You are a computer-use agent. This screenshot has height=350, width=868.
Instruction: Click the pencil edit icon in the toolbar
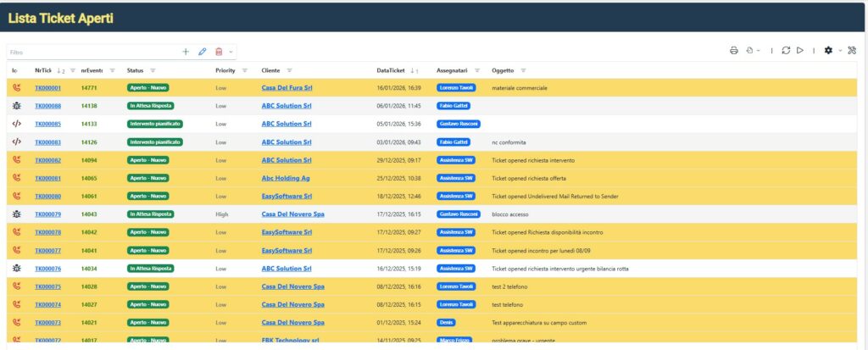(x=203, y=52)
